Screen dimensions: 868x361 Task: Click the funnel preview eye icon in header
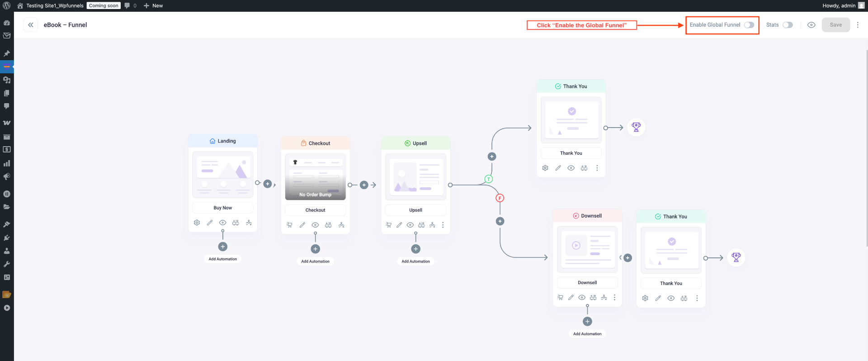(x=811, y=25)
